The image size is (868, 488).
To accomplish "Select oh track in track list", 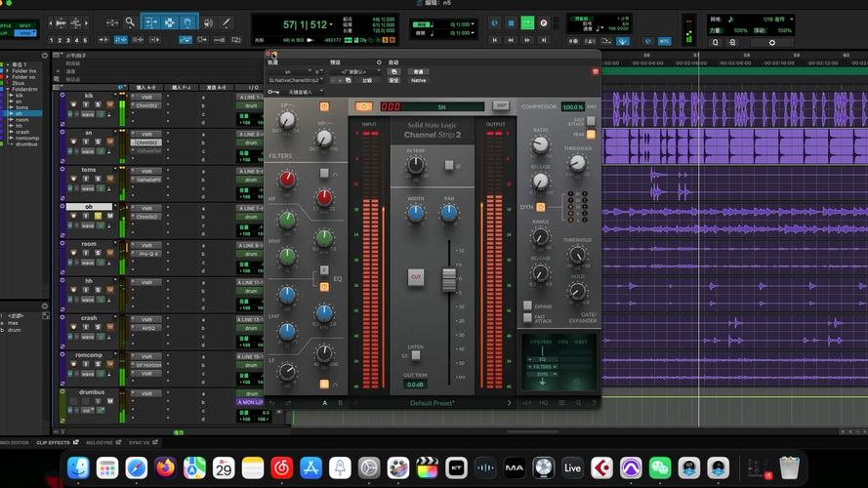I will 19,113.
